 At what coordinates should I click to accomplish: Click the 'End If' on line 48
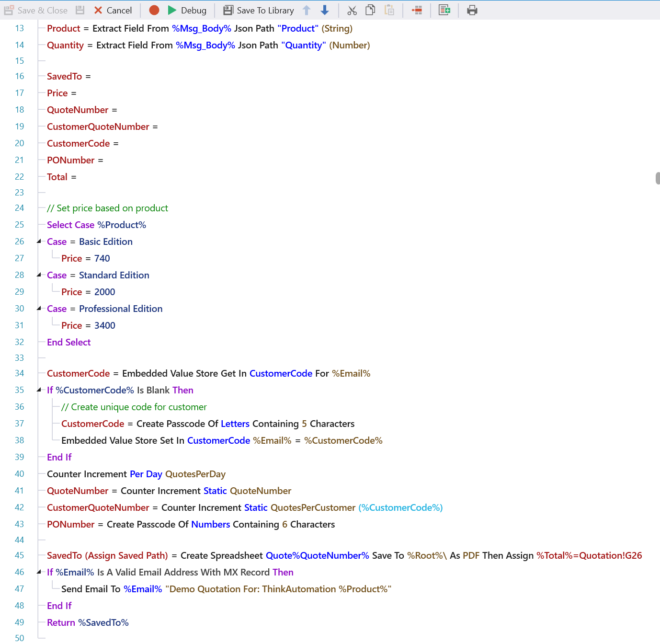[x=59, y=606]
